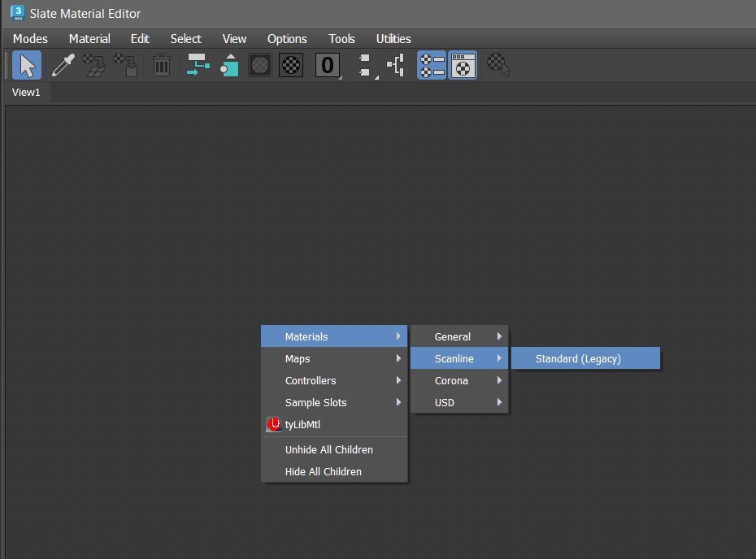Click Hide Unused Nodeslots icon
756x559 pixels.
(x=230, y=65)
